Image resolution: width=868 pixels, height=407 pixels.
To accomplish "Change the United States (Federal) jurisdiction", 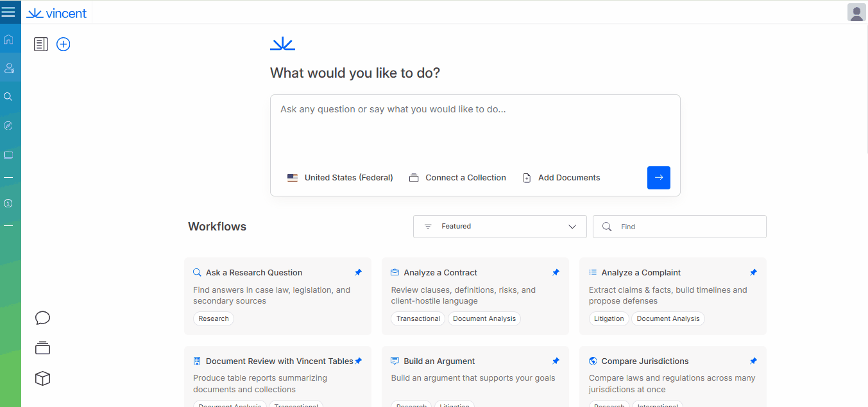I will tap(340, 178).
